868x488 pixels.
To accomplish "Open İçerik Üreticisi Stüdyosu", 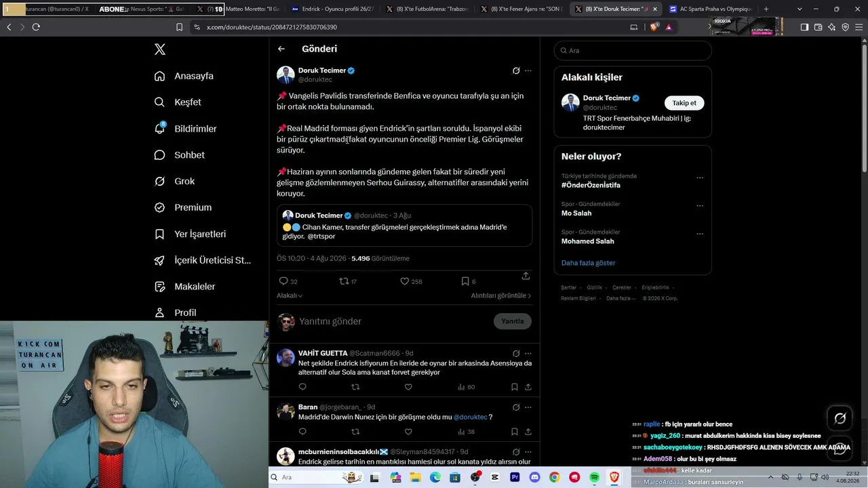I will pyautogui.click(x=202, y=260).
